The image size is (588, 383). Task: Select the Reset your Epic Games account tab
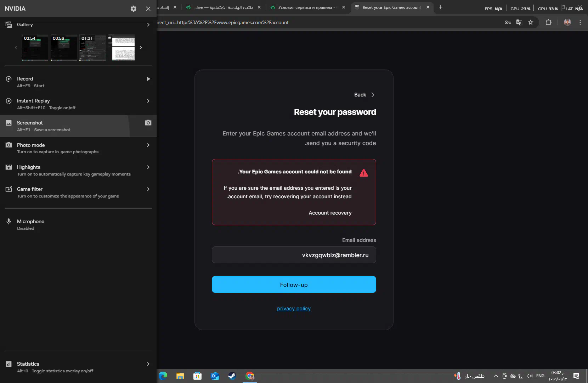(391, 7)
